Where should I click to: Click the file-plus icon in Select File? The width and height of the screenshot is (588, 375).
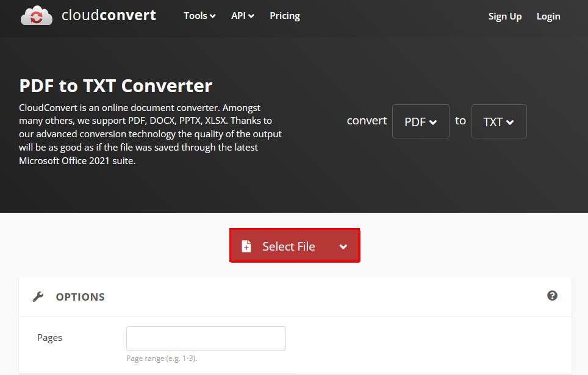(x=246, y=246)
